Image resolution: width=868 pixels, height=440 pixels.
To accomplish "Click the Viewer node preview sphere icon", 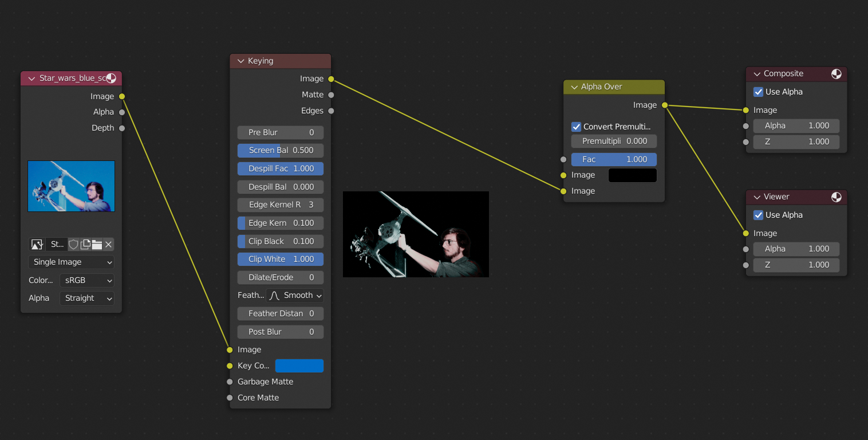I will tap(836, 197).
